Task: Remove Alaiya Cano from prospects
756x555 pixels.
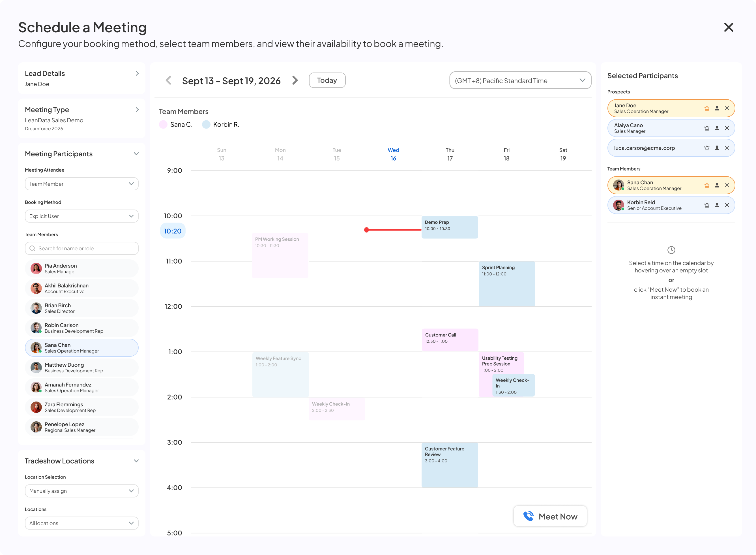Action: (x=727, y=128)
